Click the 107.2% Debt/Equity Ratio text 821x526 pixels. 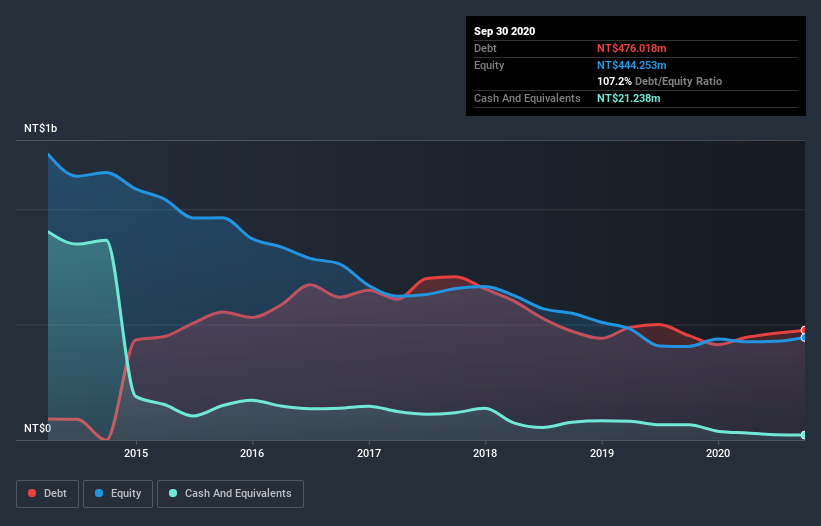pos(659,81)
